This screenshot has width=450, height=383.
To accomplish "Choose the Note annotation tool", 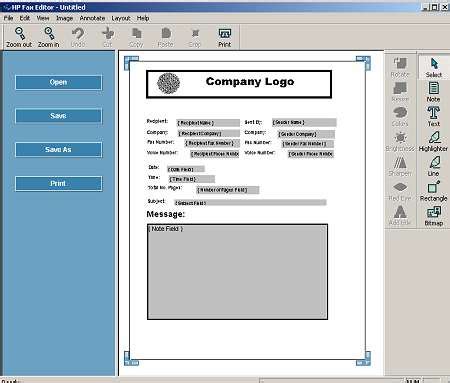I will (433, 92).
